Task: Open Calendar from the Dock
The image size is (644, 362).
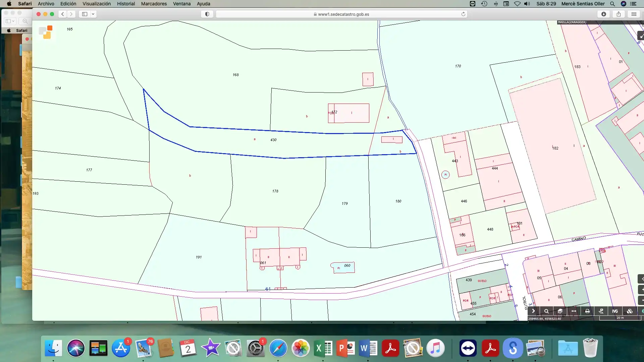Action: pos(188,348)
